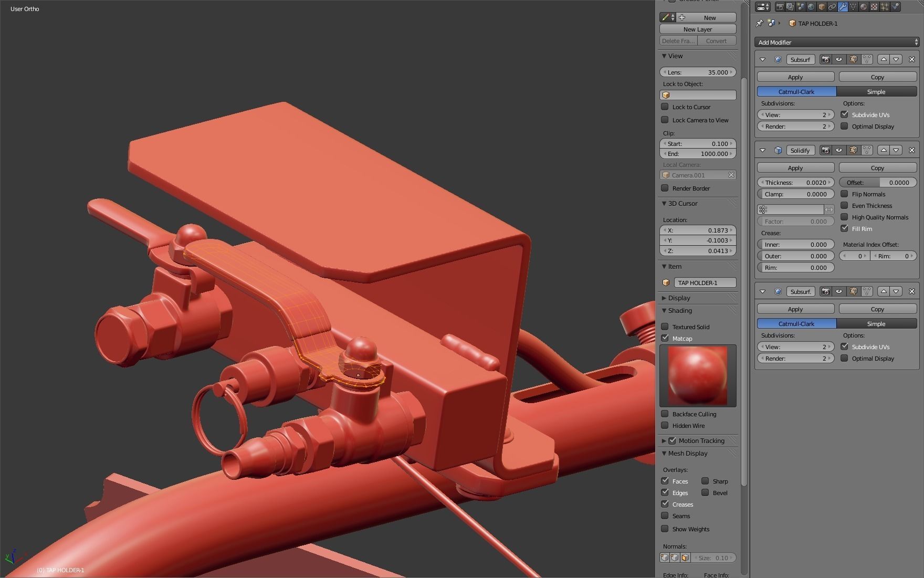
Task: Disable the Matcap checkbox
Action: click(665, 338)
